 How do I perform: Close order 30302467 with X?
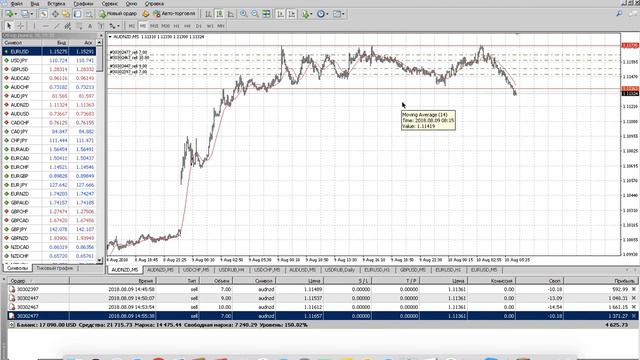click(x=633, y=307)
